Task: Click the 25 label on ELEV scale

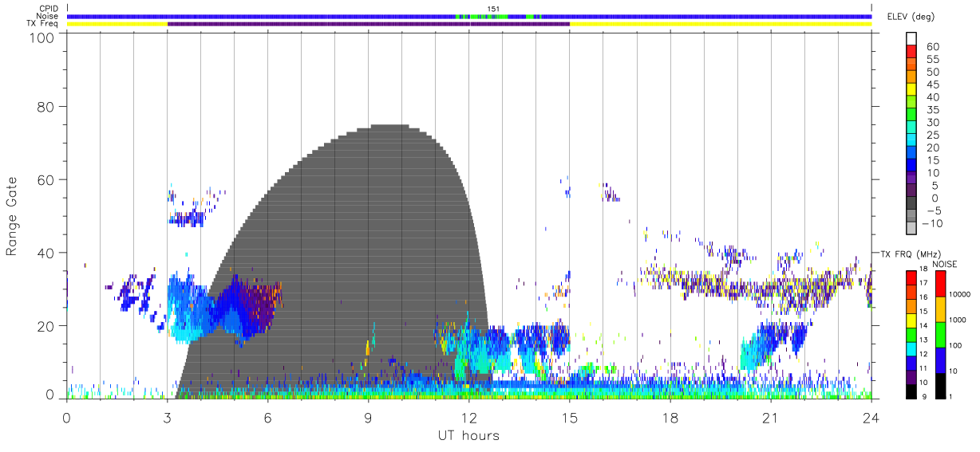Action: click(933, 136)
